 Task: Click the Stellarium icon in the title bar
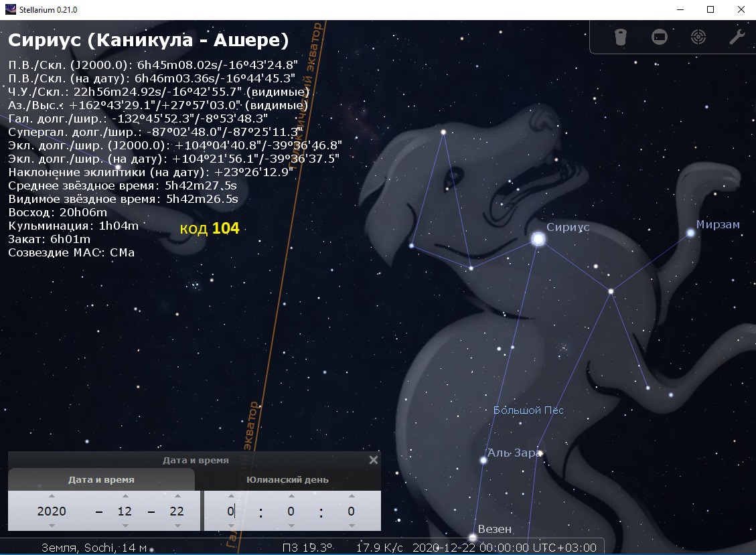coord(11,9)
